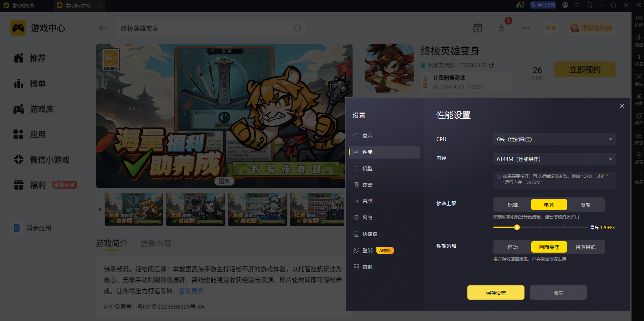Select the 性能 performance settings tab
Viewport: 644px width, 321px height.
click(385, 152)
